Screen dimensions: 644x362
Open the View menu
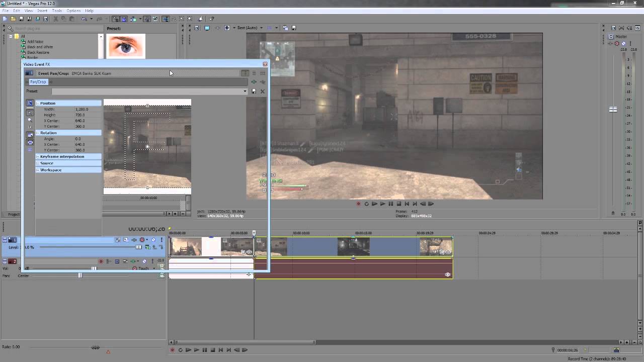pos(29,11)
